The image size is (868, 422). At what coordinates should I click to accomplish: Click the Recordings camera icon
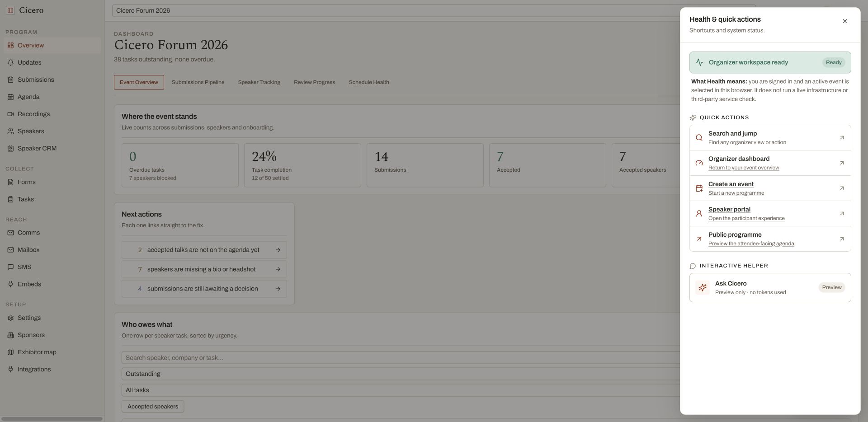[x=10, y=114]
